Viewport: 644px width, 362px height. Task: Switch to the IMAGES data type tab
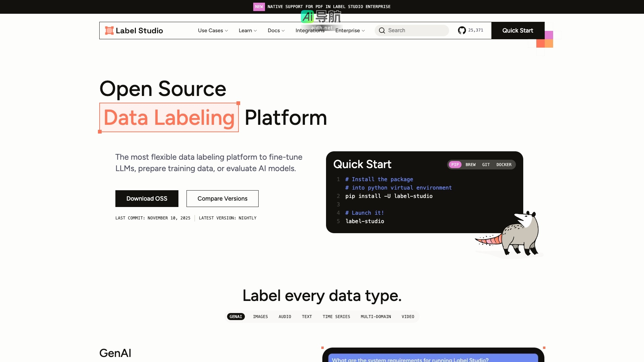(260, 317)
